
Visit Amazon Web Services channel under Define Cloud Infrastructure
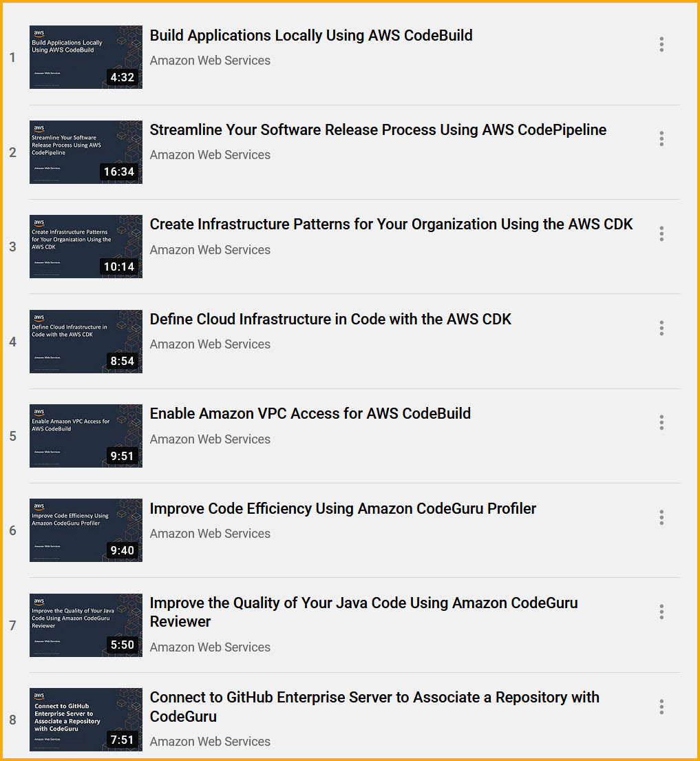click(x=210, y=344)
